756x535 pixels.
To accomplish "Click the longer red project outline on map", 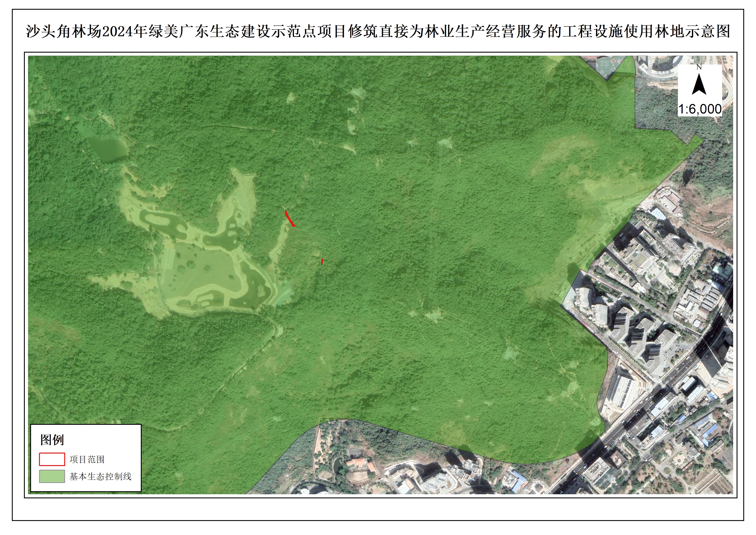I will click(290, 219).
